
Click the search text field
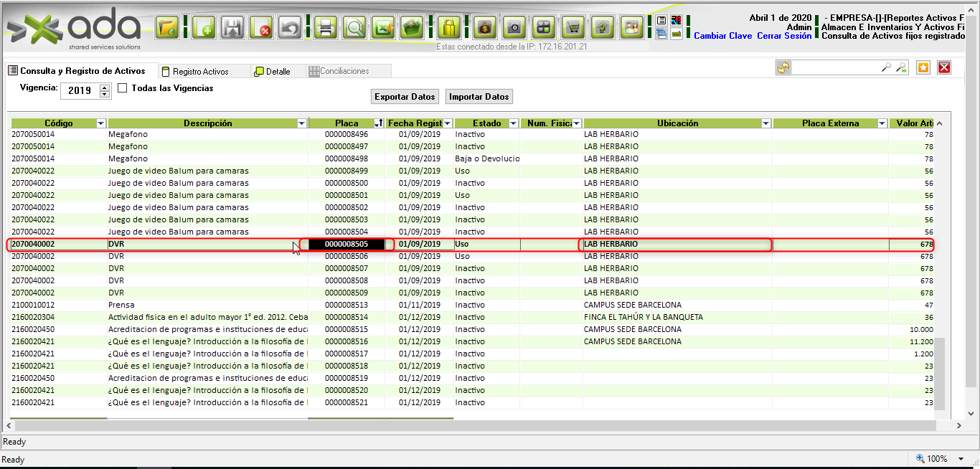(835, 67)
